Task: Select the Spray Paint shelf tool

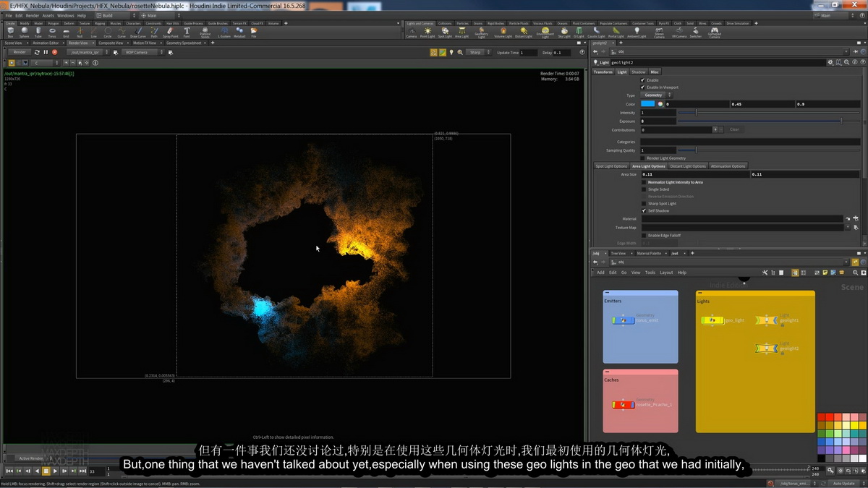Action: [171, 33]
